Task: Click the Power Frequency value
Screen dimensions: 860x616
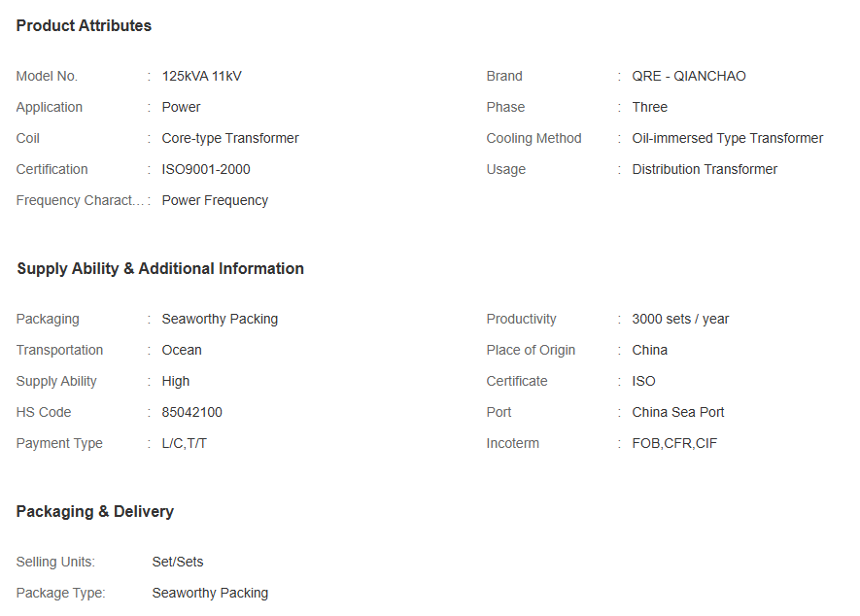Action: coord(215,201)
